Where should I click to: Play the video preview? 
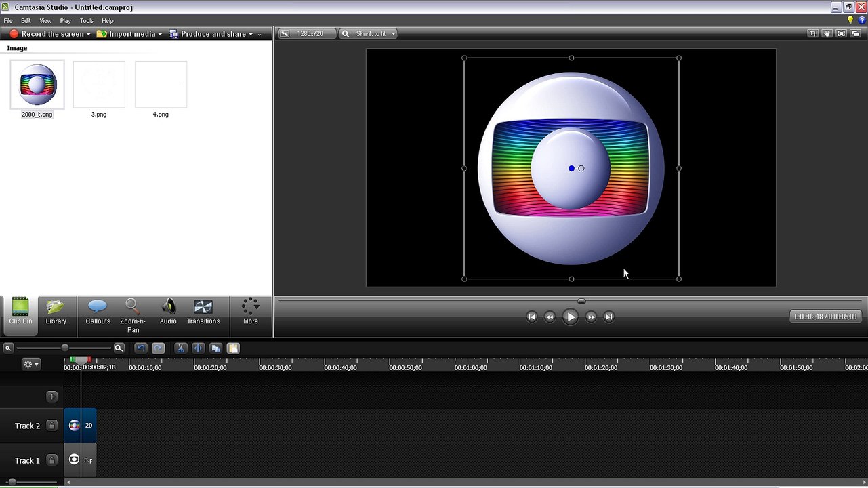570,317
